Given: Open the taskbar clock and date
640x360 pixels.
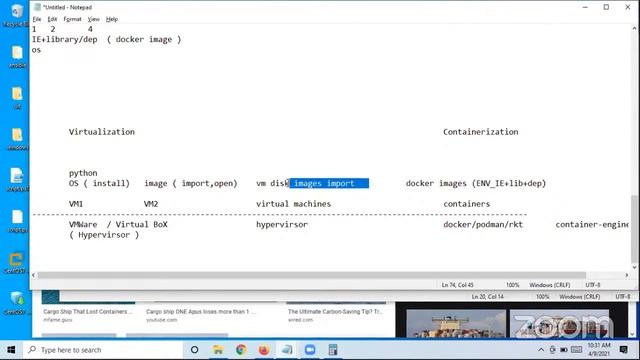Looking at the screenshot, I should pos(599,349).
